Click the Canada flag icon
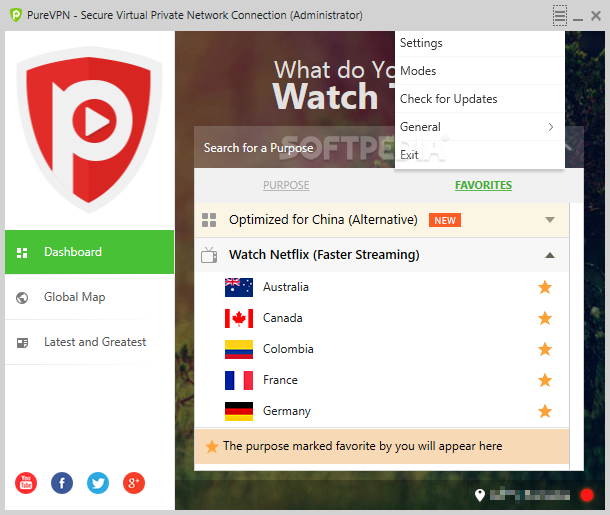This screenshot has width=610, height=515. coord(239,319)
